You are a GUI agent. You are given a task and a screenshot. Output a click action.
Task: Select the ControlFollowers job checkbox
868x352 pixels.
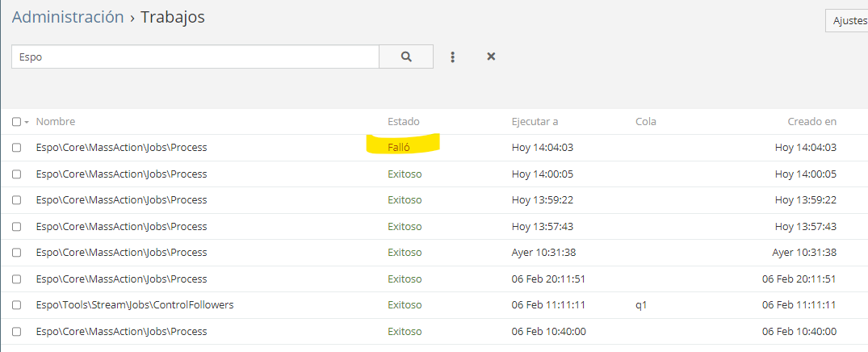coord(16,305)
